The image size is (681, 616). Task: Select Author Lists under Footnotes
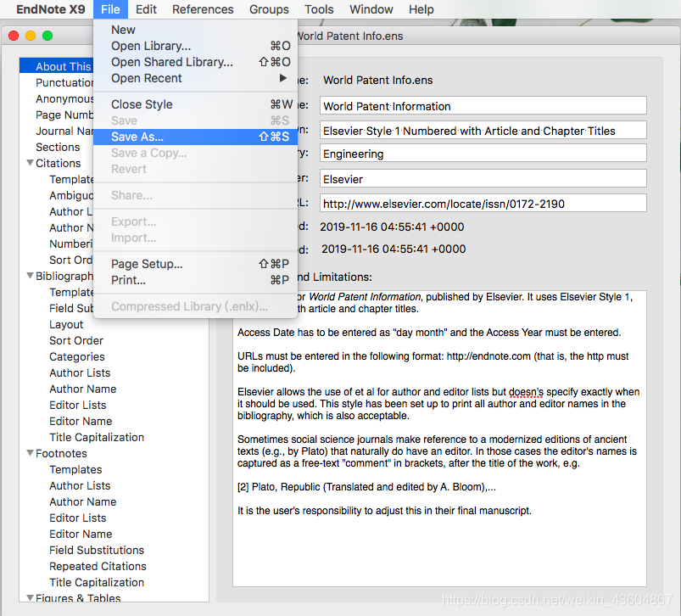pos(80,485)
